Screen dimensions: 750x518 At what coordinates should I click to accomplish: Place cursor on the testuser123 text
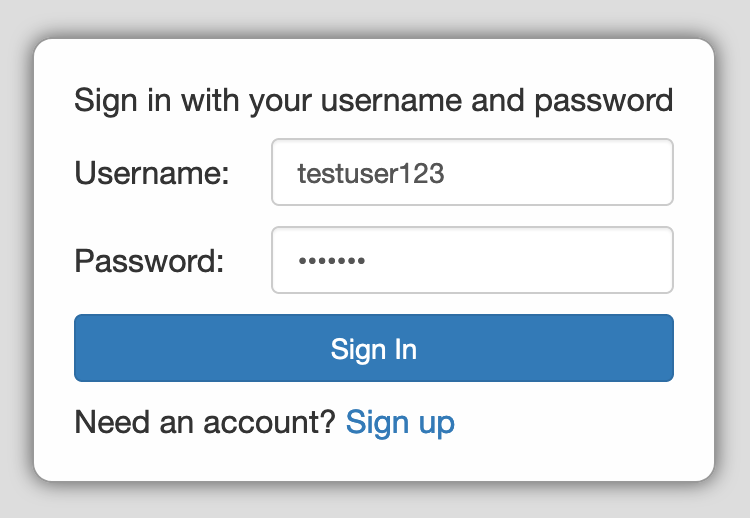pyautogui.click(x=370, y=173)
